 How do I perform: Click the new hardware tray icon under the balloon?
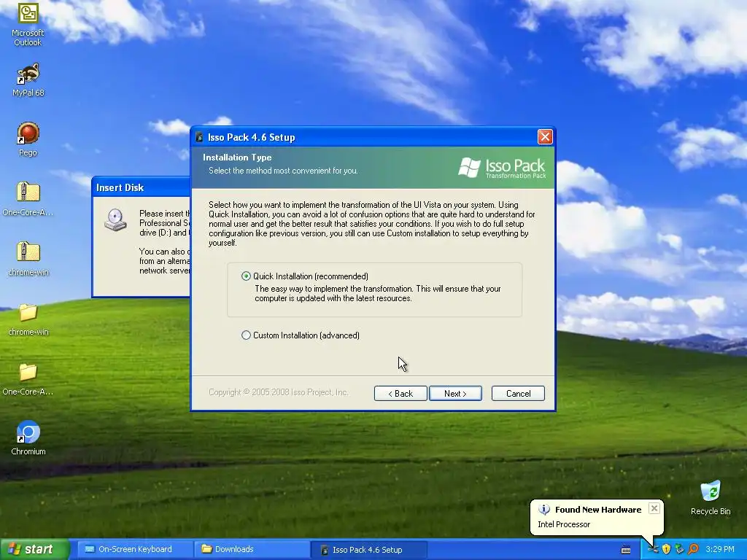653,550
